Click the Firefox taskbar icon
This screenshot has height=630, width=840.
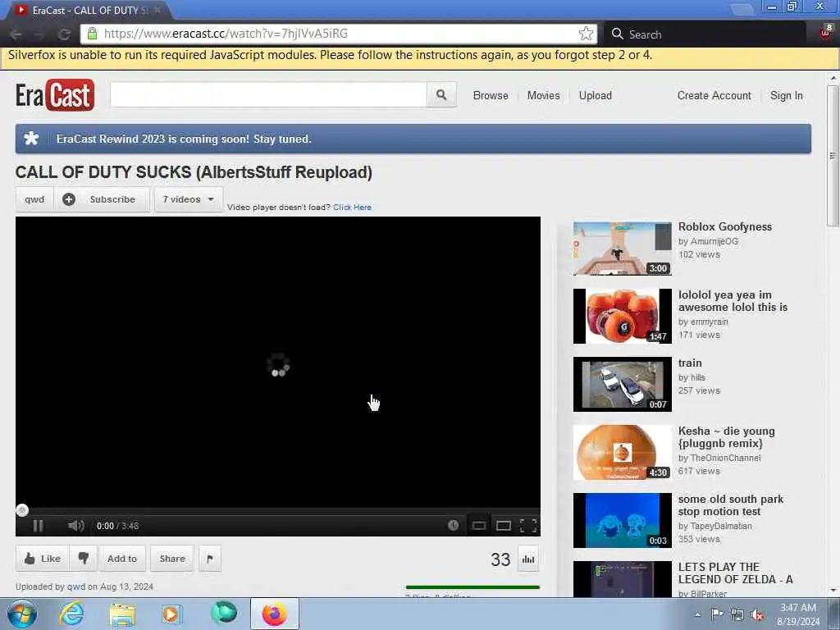274,614
